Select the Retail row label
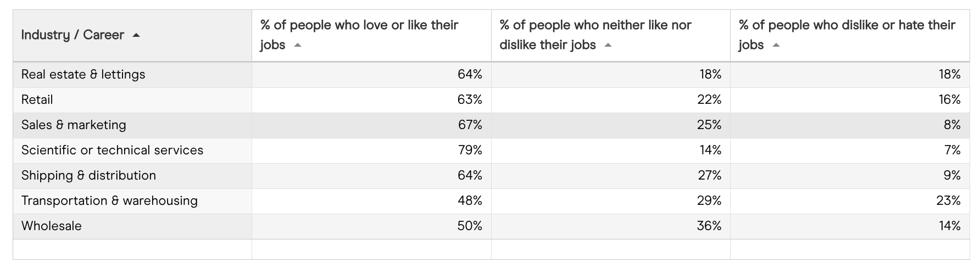Image resolution: width=980 pixels, height=268 pixels. 37,100
